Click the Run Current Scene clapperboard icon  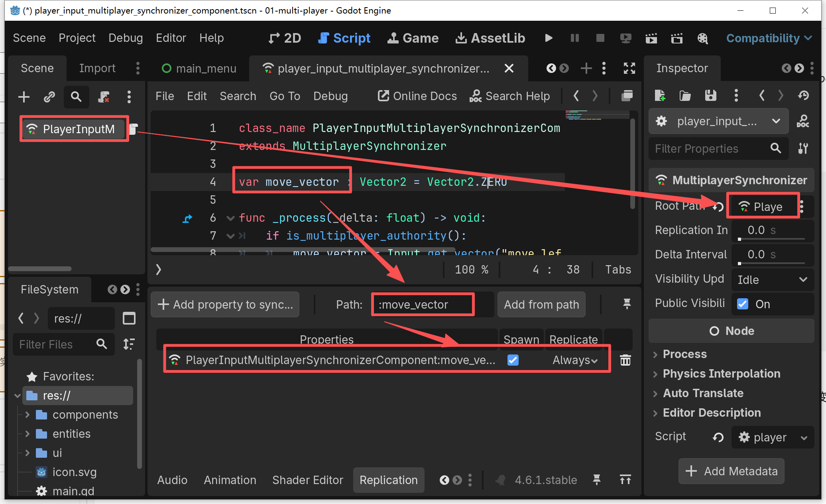click(x=651, y=38)
